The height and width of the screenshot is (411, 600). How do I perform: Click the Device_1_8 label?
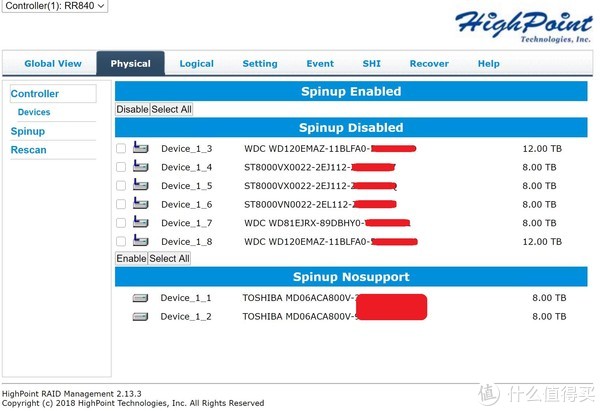186,242
